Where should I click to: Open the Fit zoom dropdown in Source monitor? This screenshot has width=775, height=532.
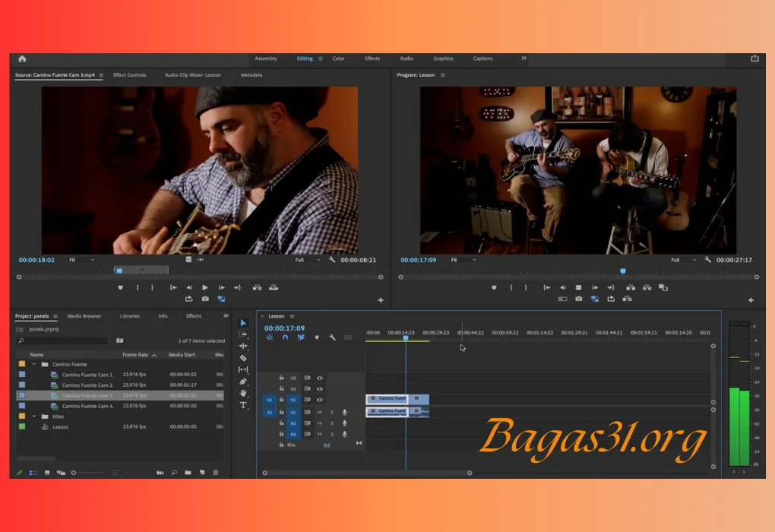(81, 259)
